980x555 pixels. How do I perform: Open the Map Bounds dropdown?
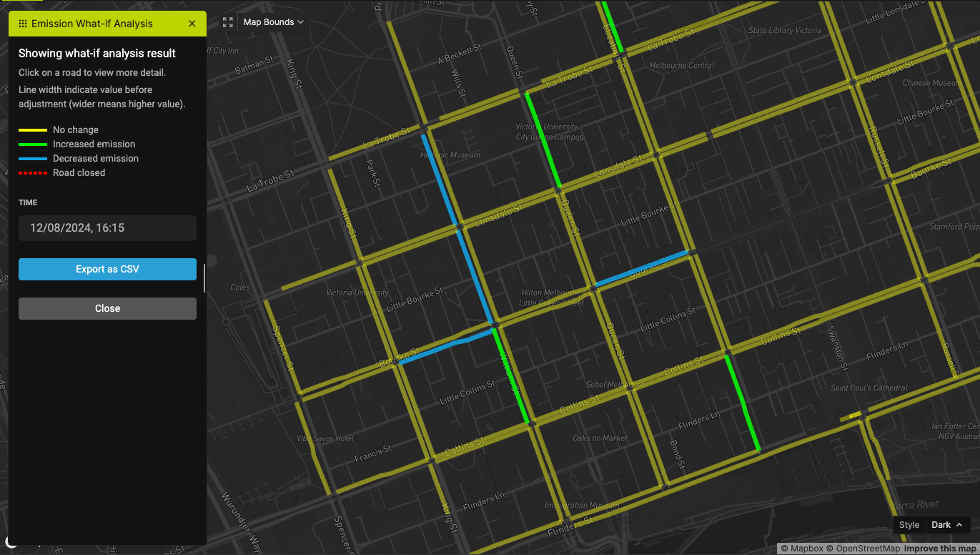point(273,22)
